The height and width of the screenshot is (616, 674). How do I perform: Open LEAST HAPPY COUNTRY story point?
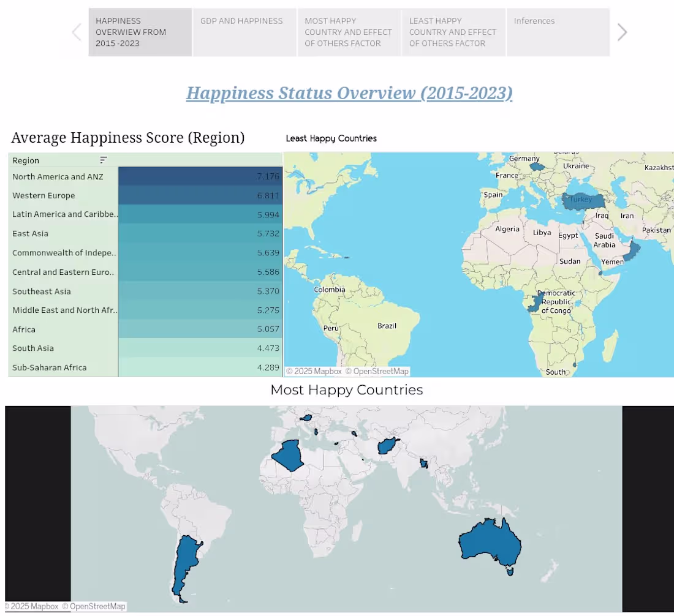click(453, 32)
